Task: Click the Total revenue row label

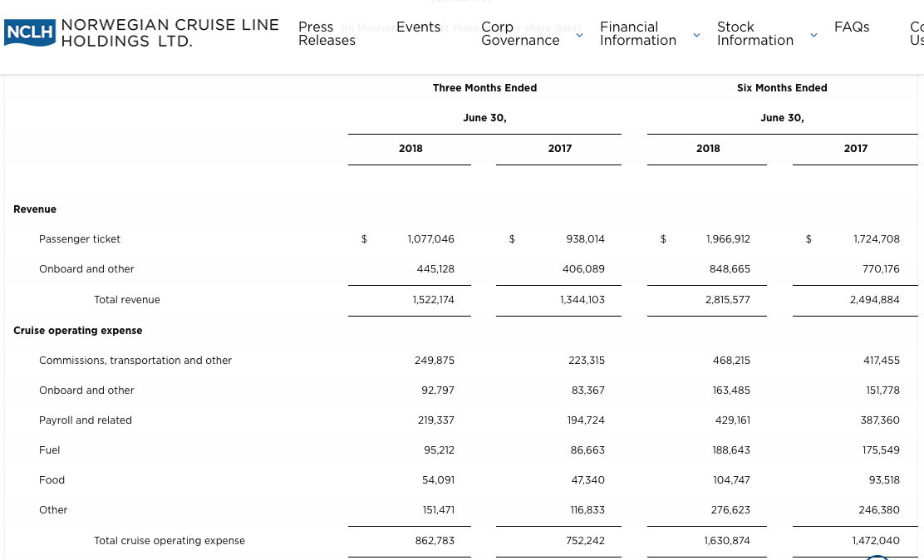Action: tap(127, 300)
